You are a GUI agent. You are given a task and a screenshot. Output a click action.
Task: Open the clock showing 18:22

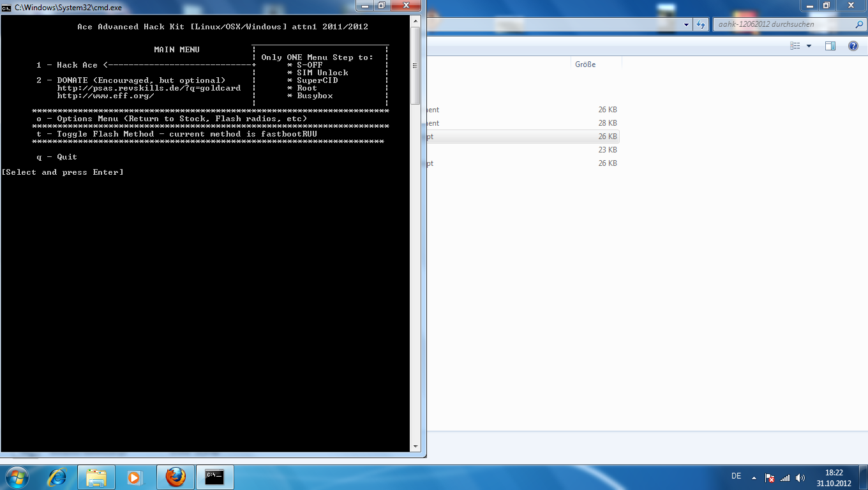click(x=834, y=478)
